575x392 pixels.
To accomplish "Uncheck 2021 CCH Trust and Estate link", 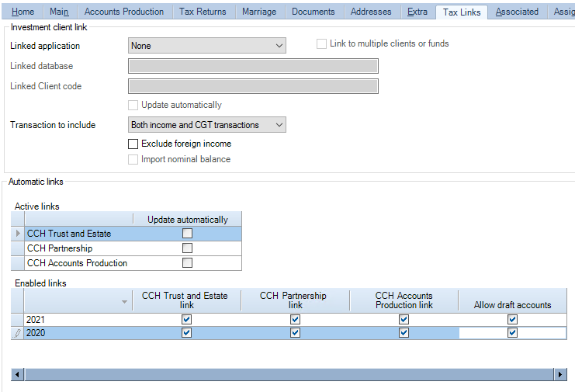I will [187, 320].
